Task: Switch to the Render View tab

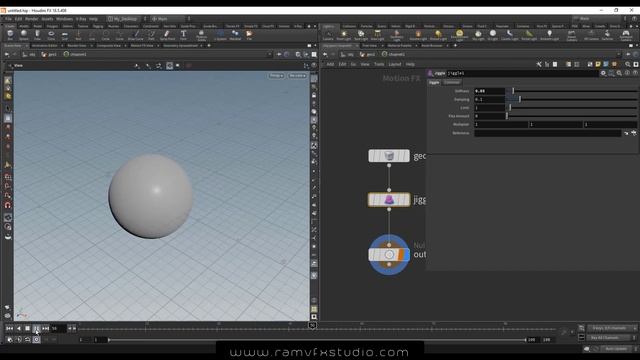Action: pyautogui.click(x=77, y=46)
